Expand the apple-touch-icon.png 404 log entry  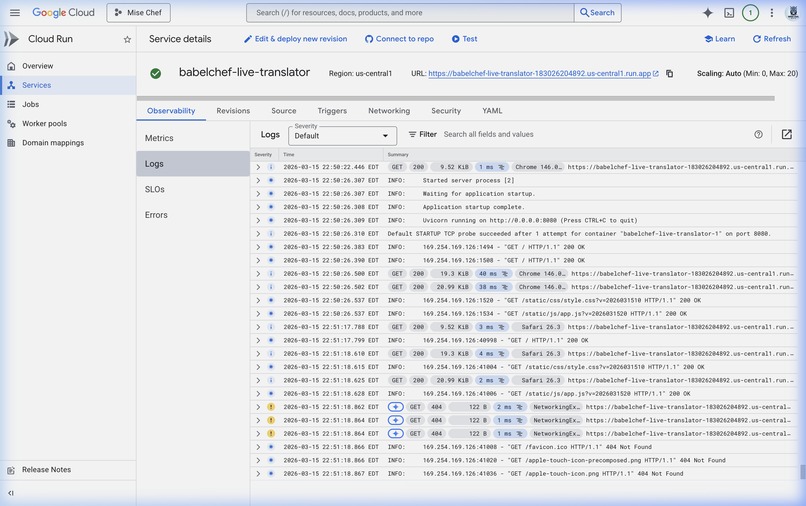(x=258, y=474)
